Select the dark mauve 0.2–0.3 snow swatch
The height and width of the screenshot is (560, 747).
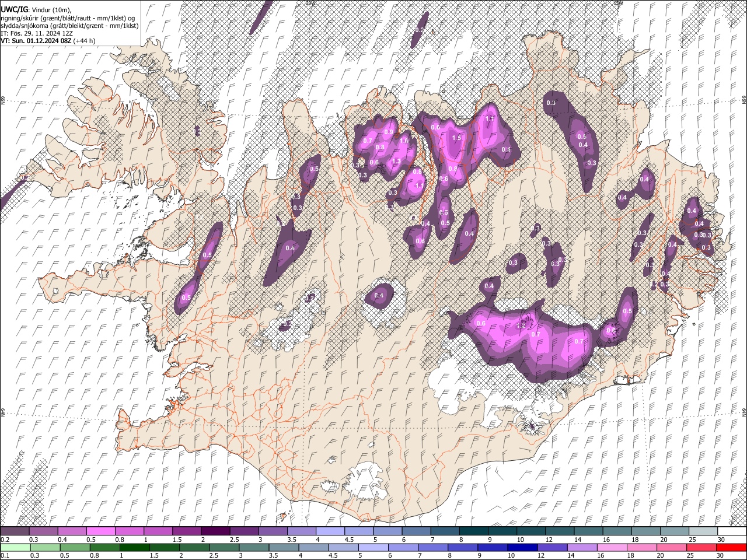tap(15, 531)
